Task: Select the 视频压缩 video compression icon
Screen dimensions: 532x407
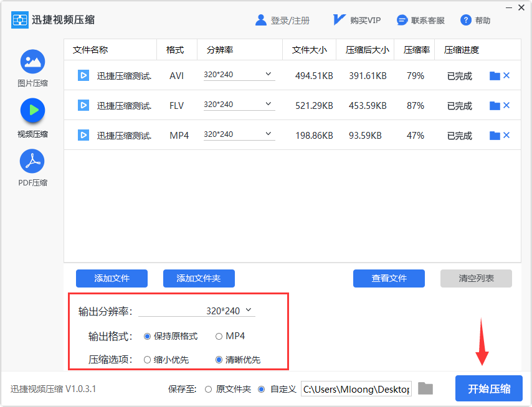Action: 32,110
